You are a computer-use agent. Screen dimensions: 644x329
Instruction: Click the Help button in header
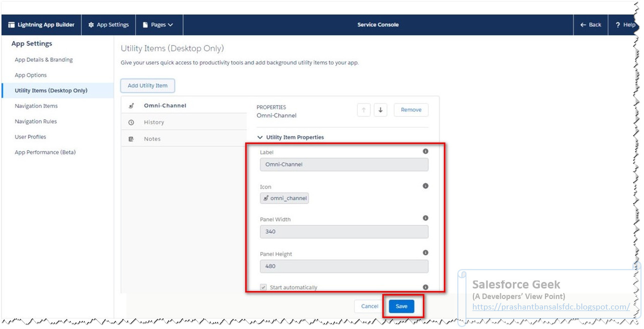click(624, 24)
